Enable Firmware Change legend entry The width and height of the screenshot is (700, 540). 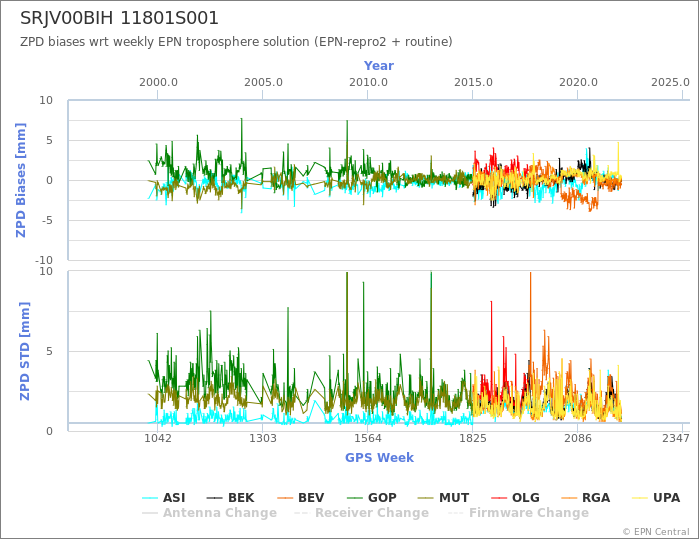518,513
